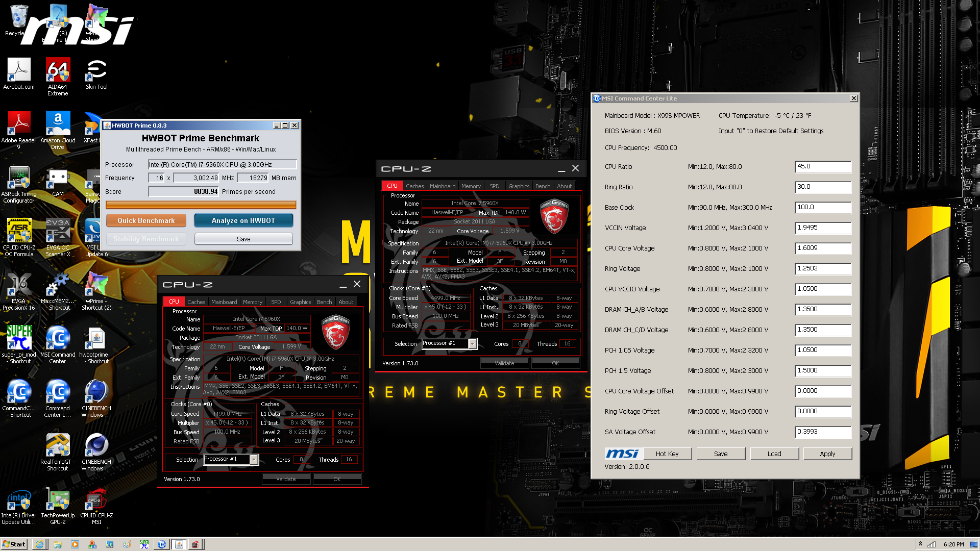Screen dimensions: 980x551
Task: Open TechPowerUp GPU-Z desktop icon
Action: coord(58,505)
